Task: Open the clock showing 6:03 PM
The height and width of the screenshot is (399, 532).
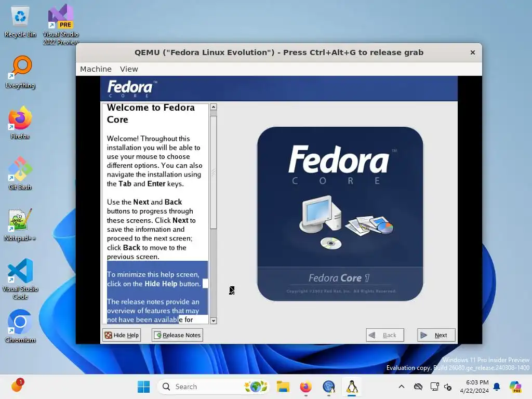Action: (474, 387)
